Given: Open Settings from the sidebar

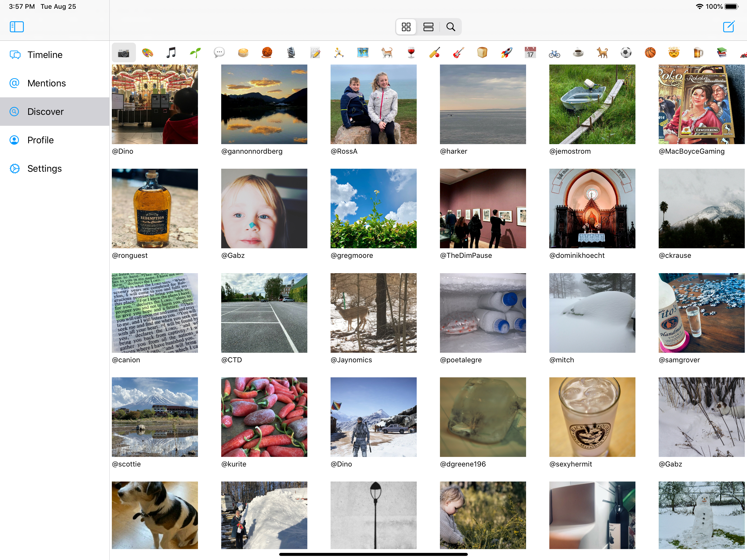Looking at the screenshot, I should (44, 168).
